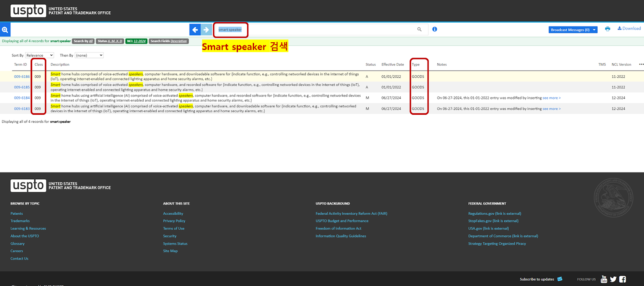Click see more in 009-6184 notes
644x286 pixels.
[551, 98]
